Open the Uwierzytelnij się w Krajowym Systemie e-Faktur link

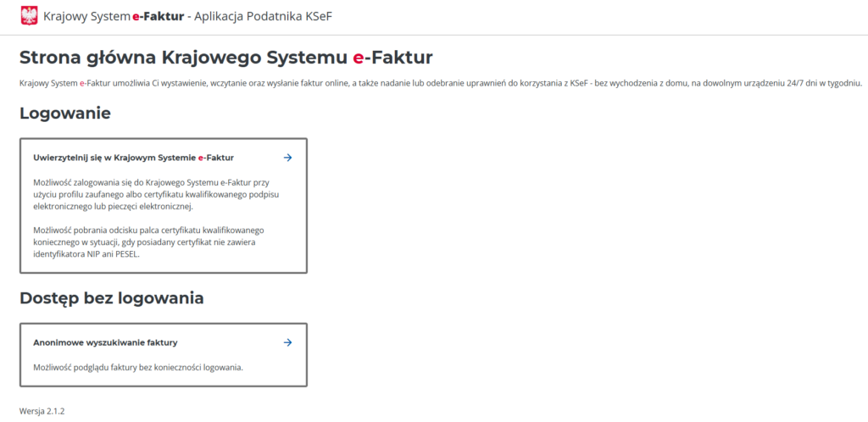[133, 158]
